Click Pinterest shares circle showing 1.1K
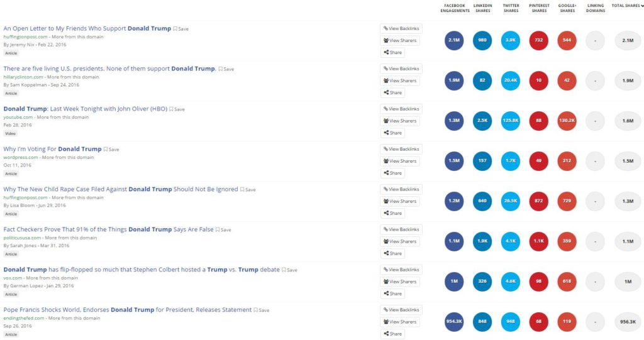The height and width of the screenshot is (340, 644). point(538,241)
